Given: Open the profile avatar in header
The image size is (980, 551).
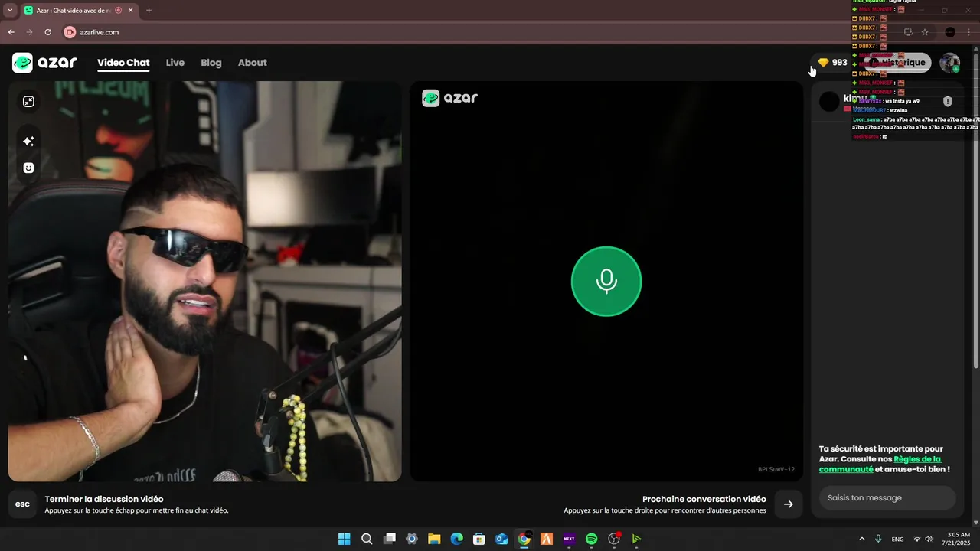Looking at the screenshot, I should tap(950, 63).
